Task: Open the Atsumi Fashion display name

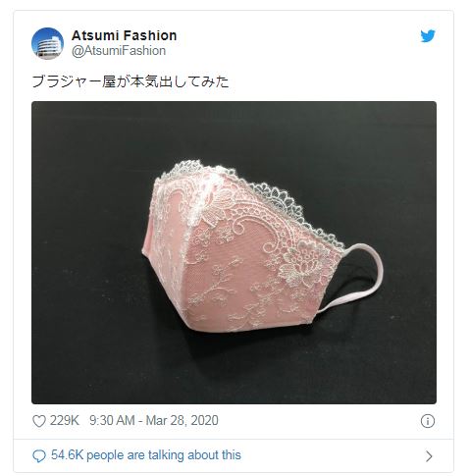Action: (124, 35)
